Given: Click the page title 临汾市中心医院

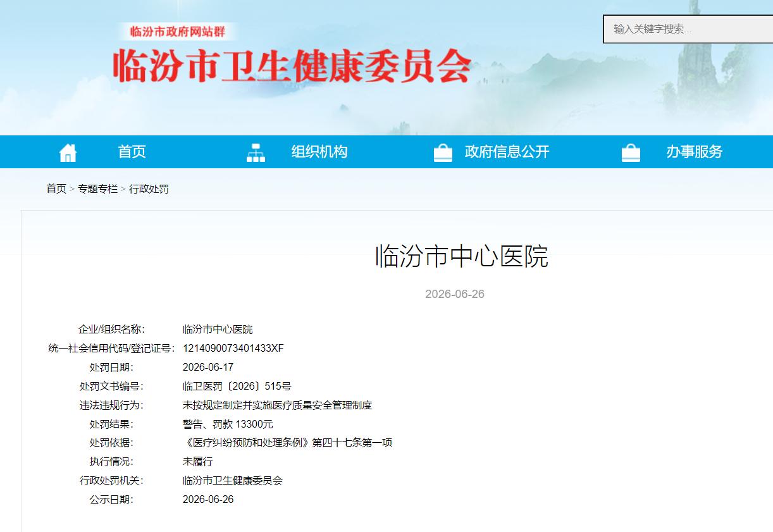Looking at the screenshot, I should click(x=462, y=256).
